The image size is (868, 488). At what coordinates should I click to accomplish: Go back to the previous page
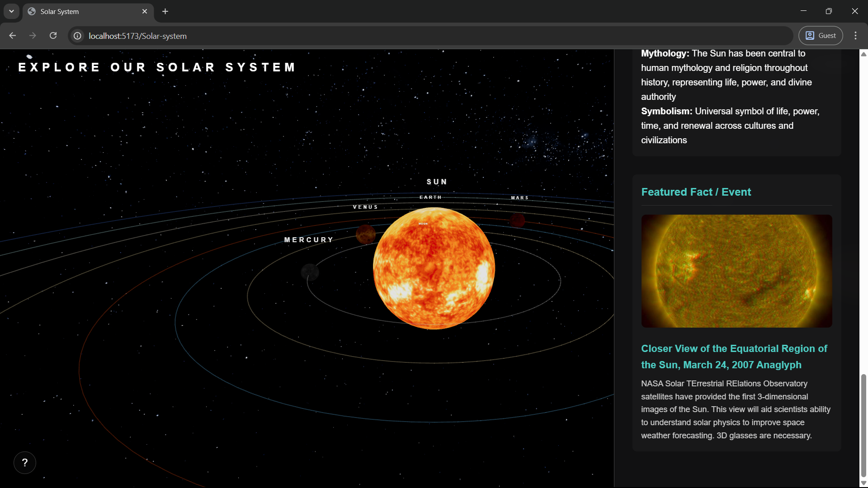click(x=13, y=36)
